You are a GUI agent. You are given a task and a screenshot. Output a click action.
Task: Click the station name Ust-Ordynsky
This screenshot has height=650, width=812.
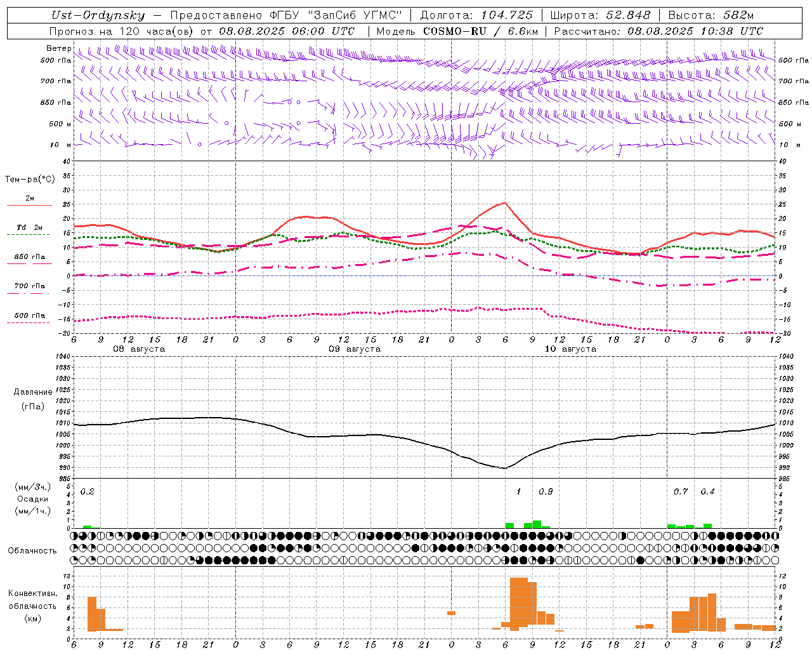click(x=98, y=16)
